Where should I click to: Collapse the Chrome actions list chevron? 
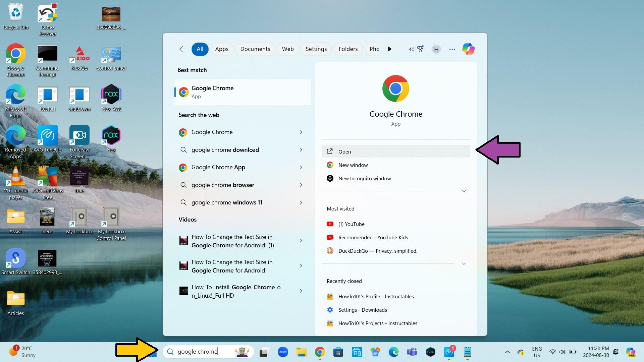(464, 191)
